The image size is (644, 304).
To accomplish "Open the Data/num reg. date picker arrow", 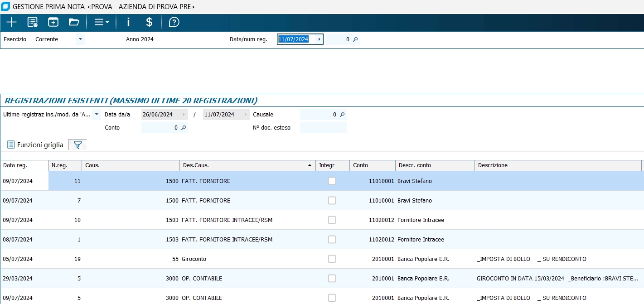I will pyautogui.click(x=319, y=39).
